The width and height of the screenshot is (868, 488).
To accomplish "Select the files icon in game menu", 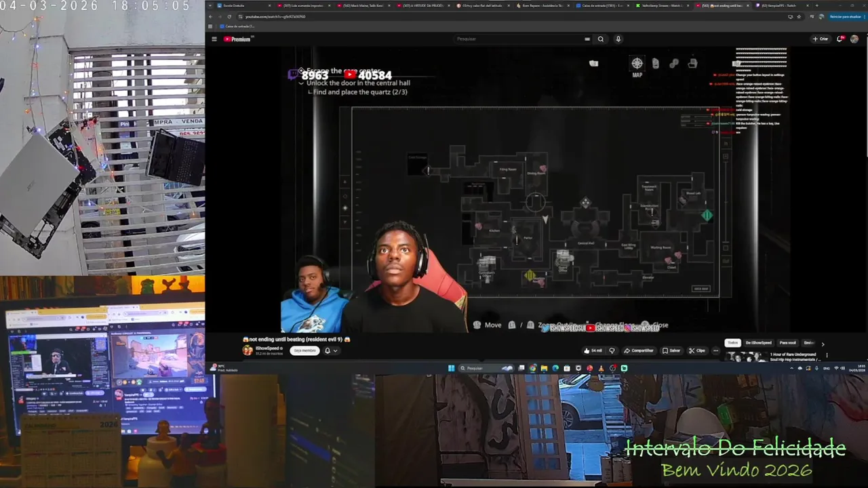I will [655, 64].
